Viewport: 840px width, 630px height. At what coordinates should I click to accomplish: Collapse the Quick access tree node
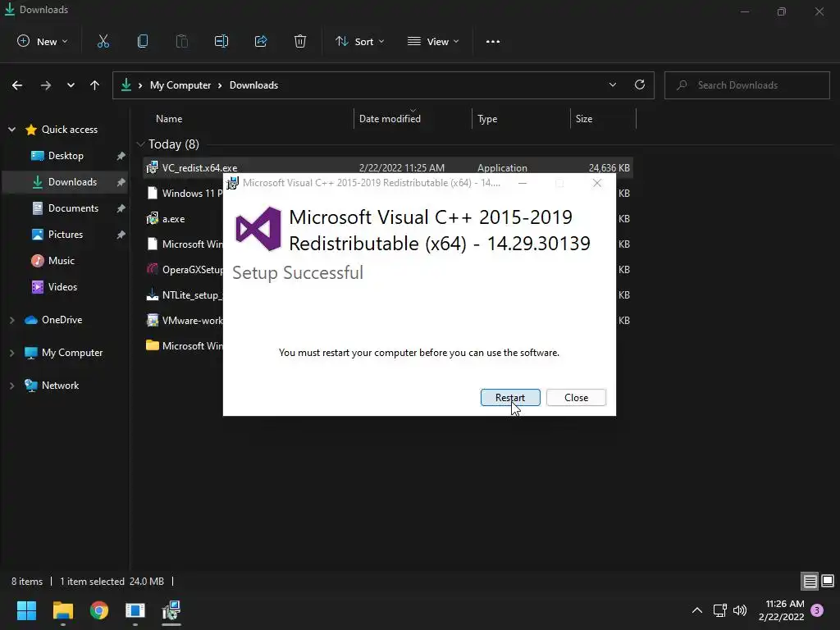click(11, 130)
